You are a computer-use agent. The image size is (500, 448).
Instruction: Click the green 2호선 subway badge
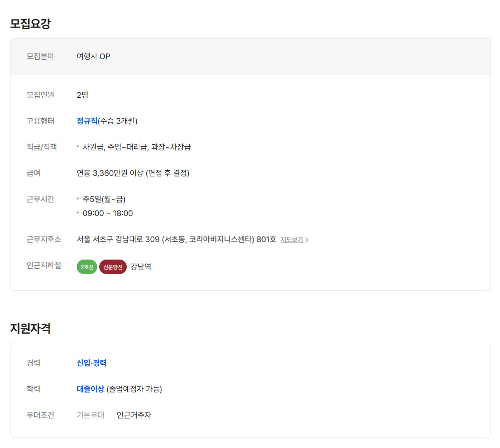[x=87, y=267]
